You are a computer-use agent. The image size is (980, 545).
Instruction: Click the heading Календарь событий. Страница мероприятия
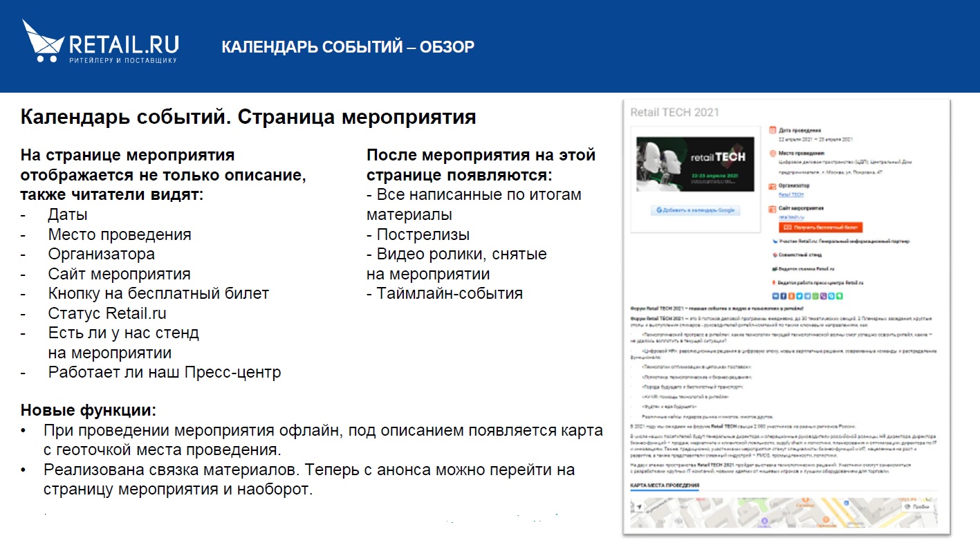[x=248, y=117]
